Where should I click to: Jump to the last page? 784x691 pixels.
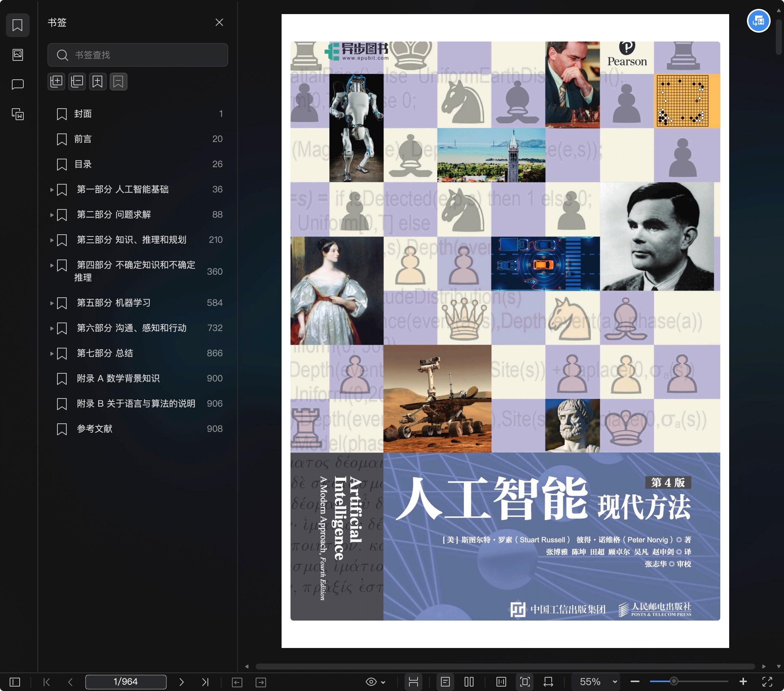coord(205,682)
